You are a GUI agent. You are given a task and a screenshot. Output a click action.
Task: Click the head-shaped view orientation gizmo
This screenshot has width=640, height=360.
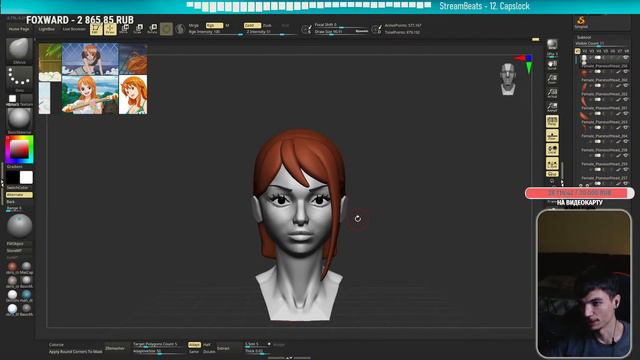508,78
